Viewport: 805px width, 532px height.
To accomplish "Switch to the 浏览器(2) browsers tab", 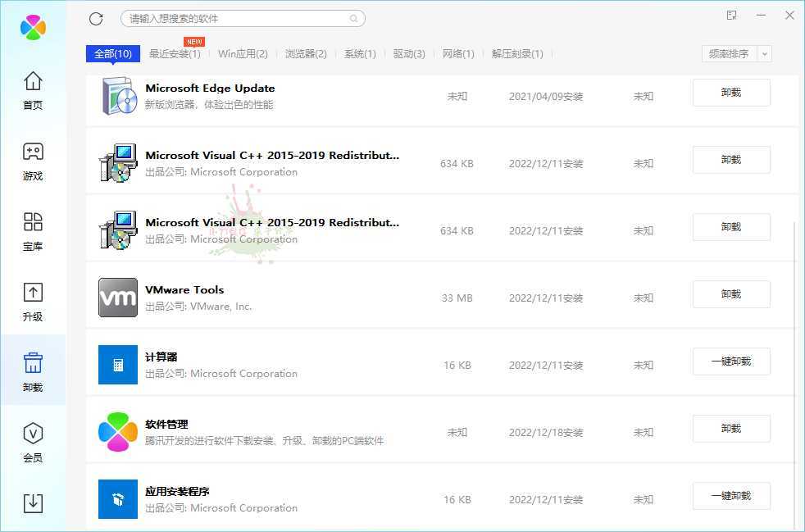I will [x=306, y=53].
